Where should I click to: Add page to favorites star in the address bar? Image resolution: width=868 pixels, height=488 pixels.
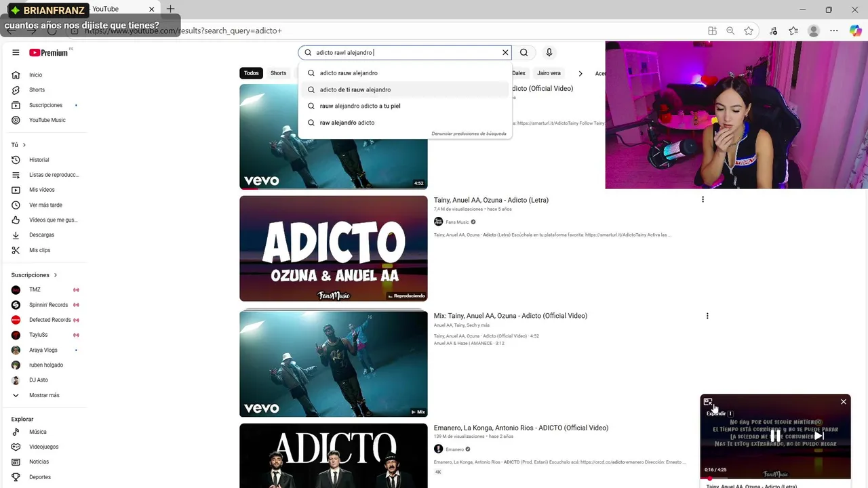click(749, 30)
